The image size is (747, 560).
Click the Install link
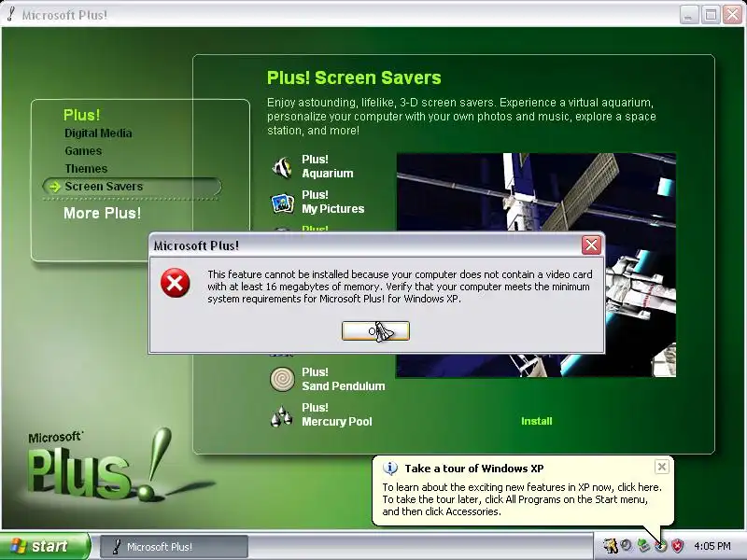click(536, 421)
